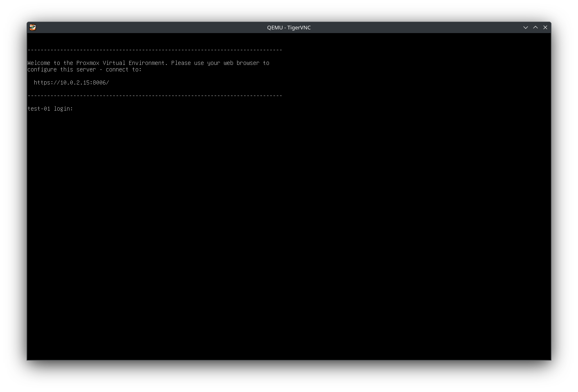Click right after the login prompt colon
The height and width of the screenshot is (392, 578).
75,109
